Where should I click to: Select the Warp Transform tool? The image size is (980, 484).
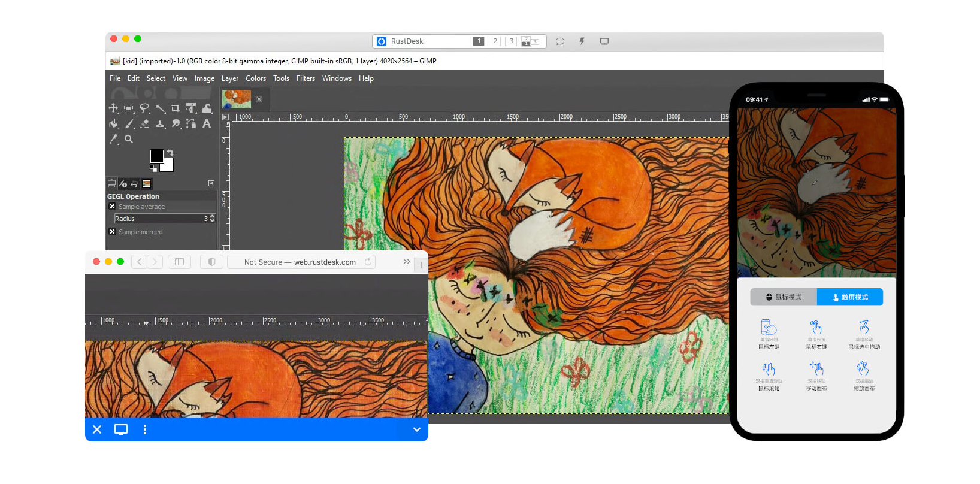207,108
